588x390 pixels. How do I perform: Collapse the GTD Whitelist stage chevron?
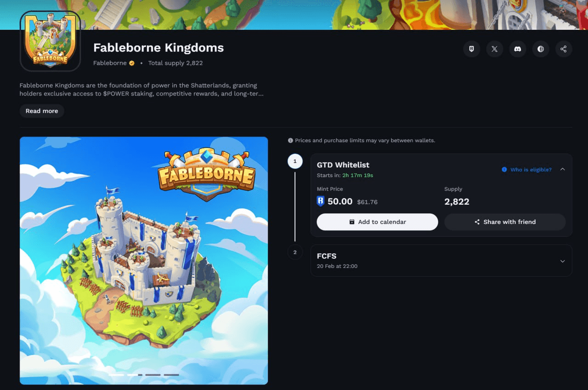[563, 169]
